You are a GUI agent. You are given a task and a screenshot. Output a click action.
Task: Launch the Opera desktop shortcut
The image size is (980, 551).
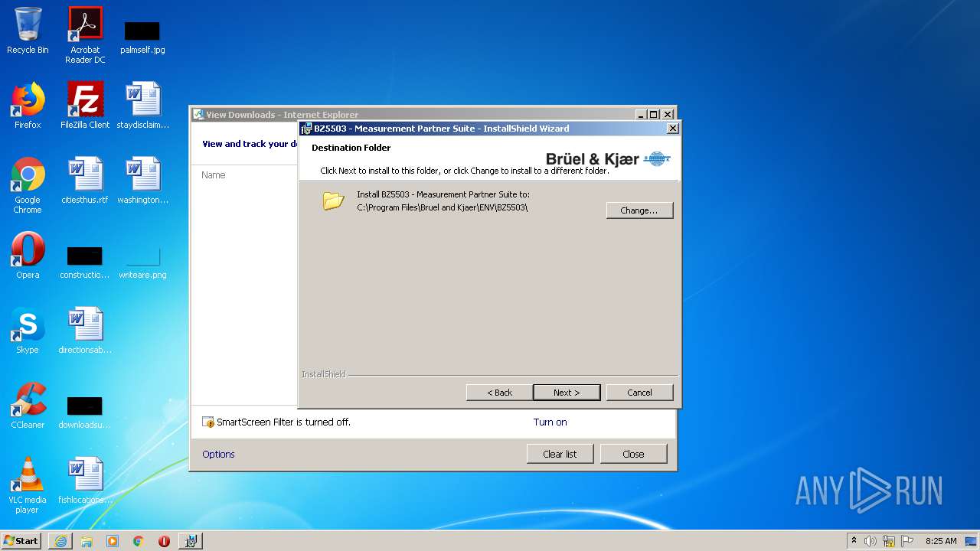click(x=28, y=256)
